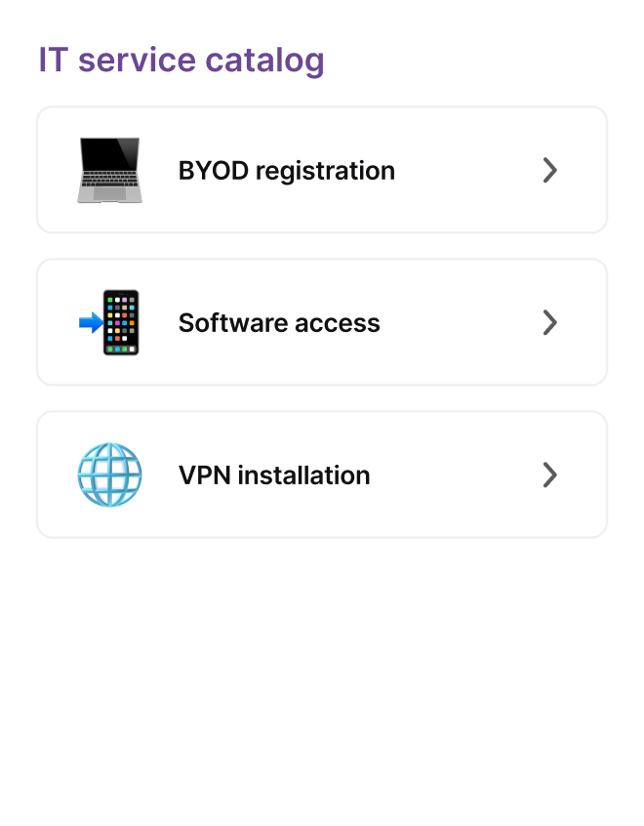Click the right-arrow indicator on the BYOD card
The image size is (644, 826).
pyautogui.click(x=549, y=170)
